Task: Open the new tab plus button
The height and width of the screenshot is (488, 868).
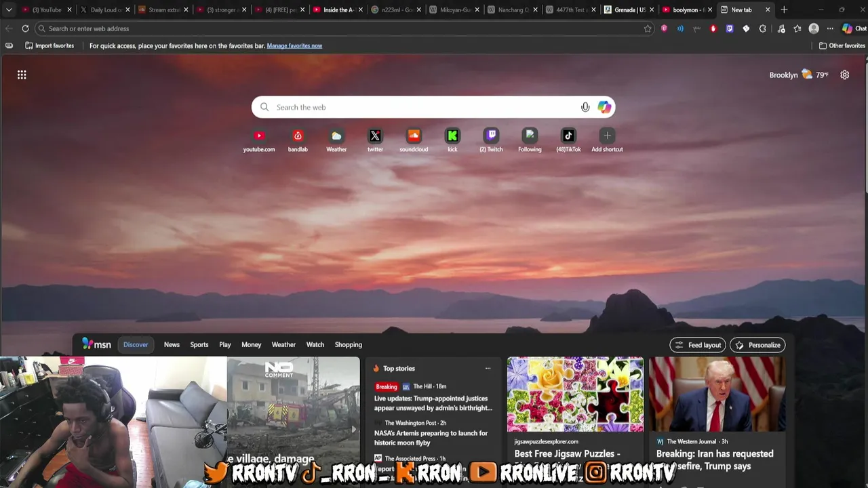Action: [x=784, y=9]
